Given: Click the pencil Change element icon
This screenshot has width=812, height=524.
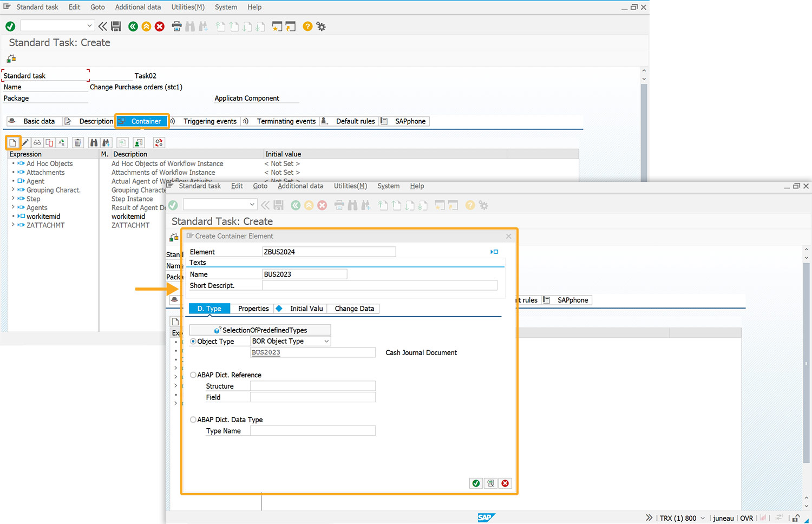Looking at the screenshot, I should click(x=25, y=143).
